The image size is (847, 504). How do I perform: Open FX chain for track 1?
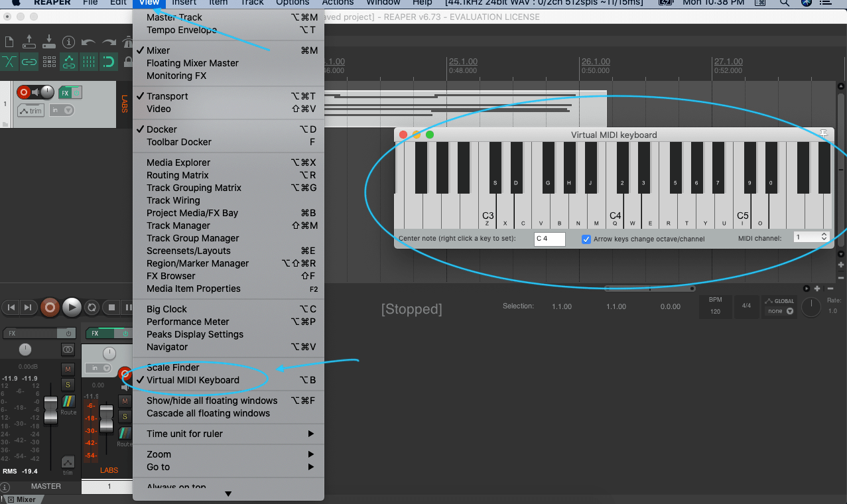pos(65,93)
